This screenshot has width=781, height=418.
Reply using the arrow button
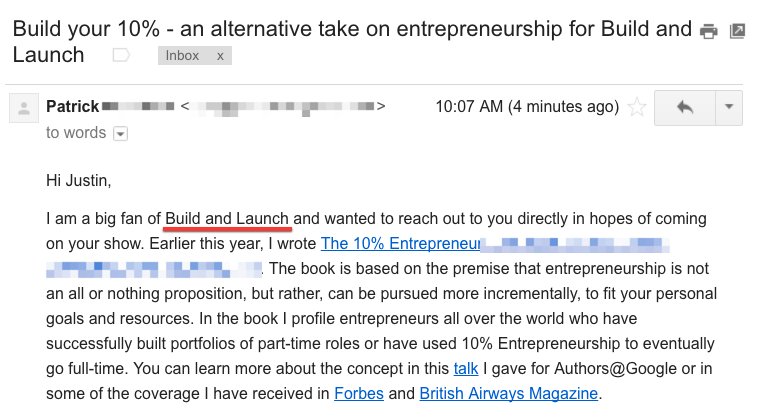[685, 108]
